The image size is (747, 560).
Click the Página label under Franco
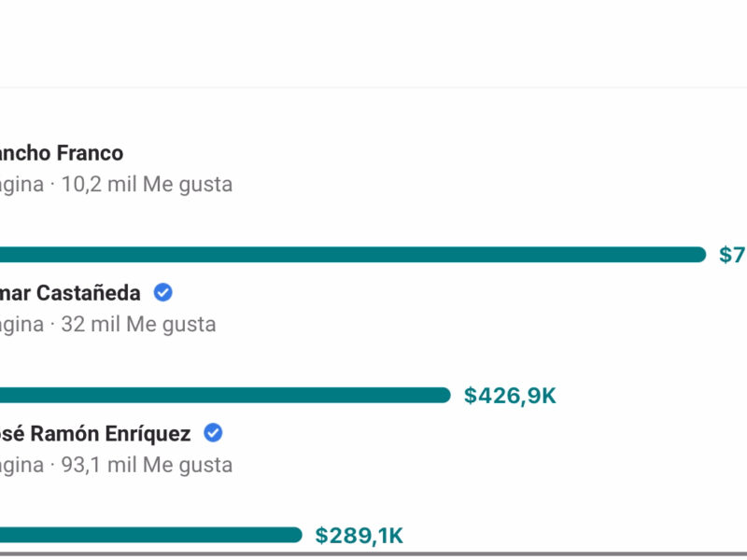[x=21, y=184]
